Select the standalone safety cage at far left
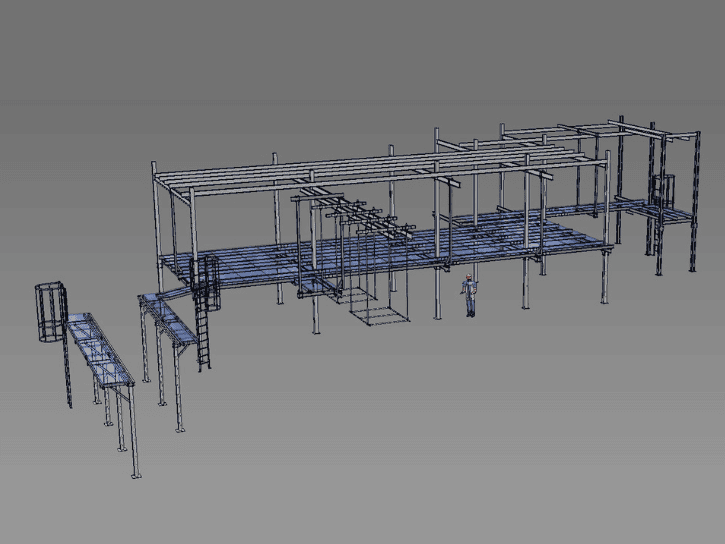The image size is (725, 544). [x=51, y=312]
